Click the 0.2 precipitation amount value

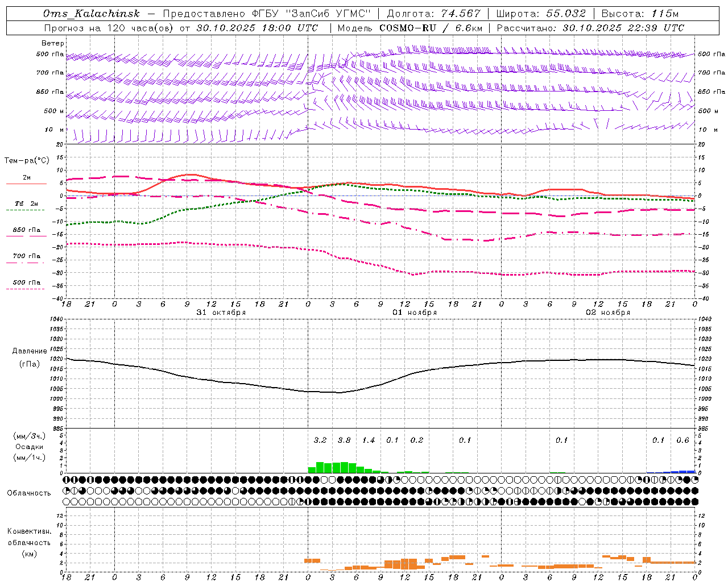coord(417,440)
